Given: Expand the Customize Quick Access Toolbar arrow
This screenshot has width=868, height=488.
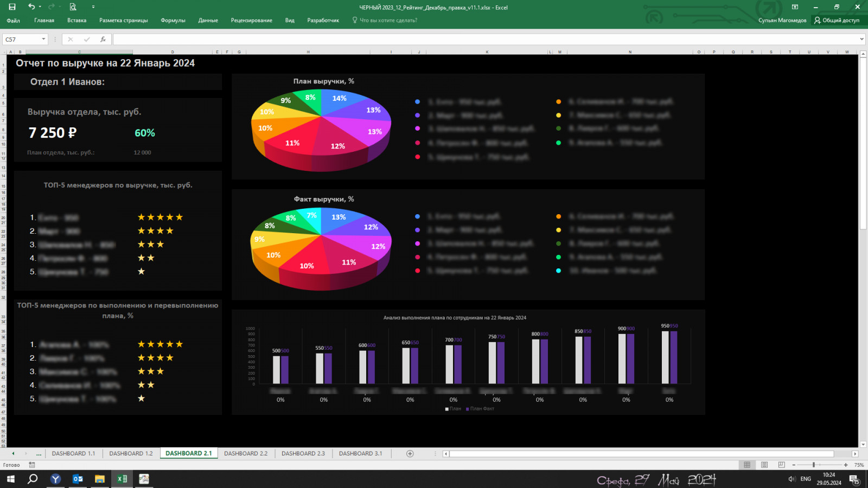Looking at the screenshot, I should click(93, 7).
